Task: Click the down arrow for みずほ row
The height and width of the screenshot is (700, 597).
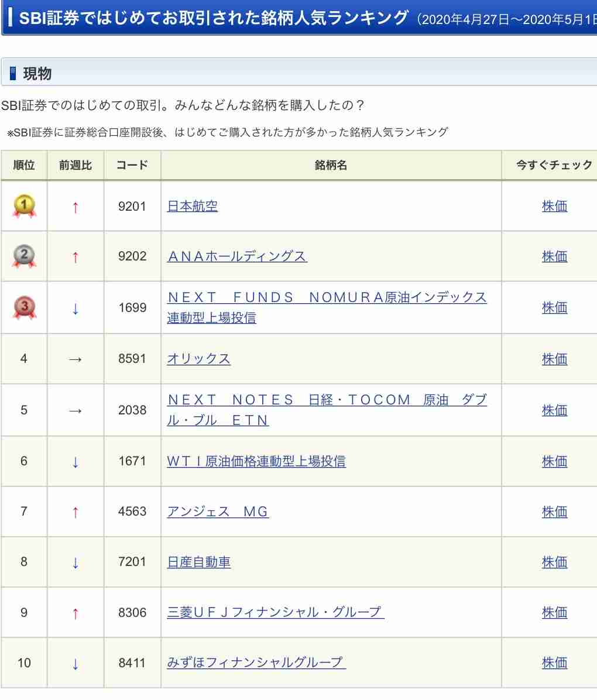Action: [76, 664]
